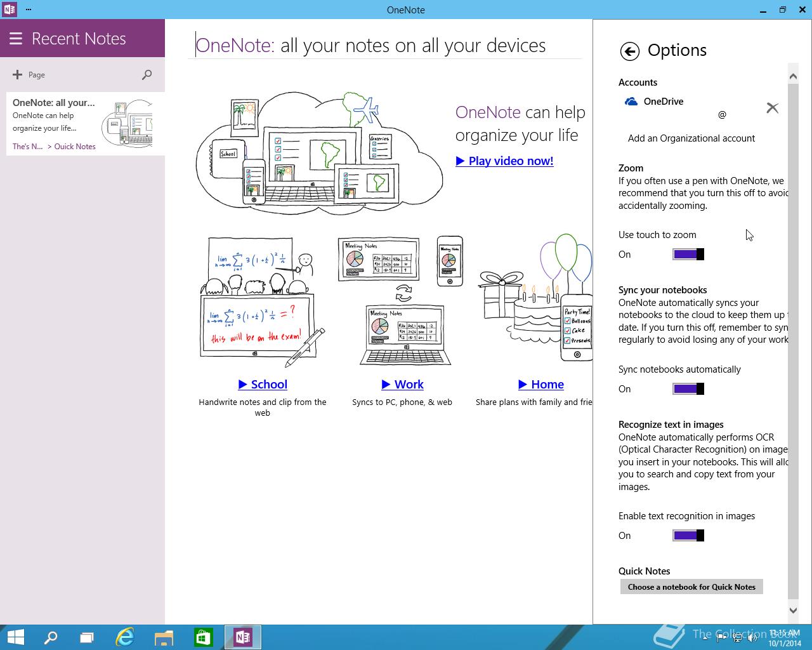Open the title bar ellipsis menu
Screen dimensions: 812x650
pos(29,10)
